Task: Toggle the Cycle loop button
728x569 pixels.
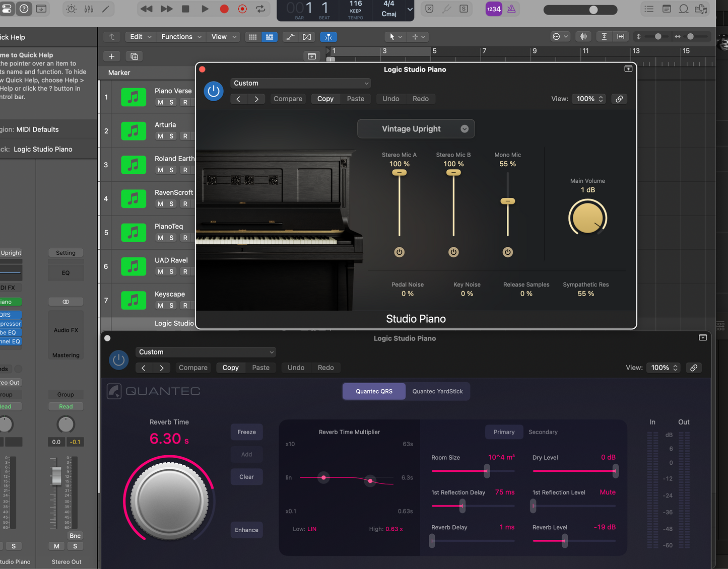Action: coord(260,9)
